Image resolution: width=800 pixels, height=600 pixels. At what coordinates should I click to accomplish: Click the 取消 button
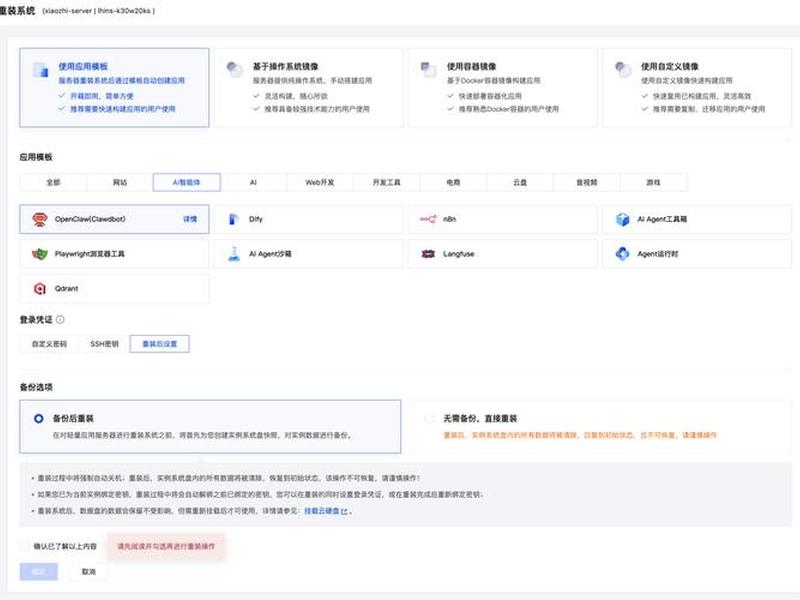coord(89,571)
